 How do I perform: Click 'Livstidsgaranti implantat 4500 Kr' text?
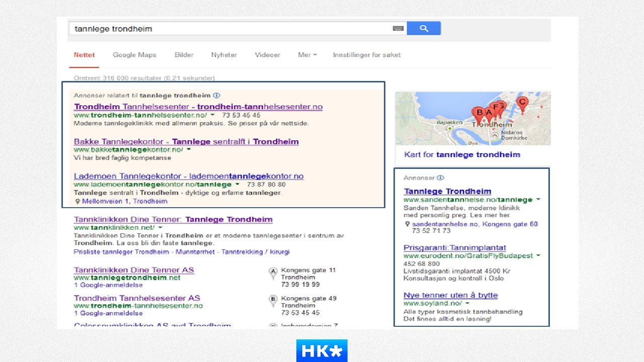457,271
